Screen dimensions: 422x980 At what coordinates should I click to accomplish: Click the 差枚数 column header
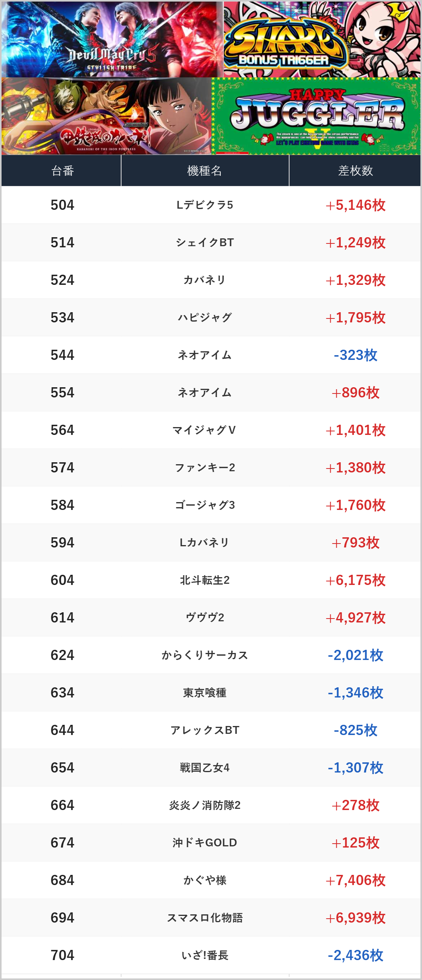click(x=355, y=171)
